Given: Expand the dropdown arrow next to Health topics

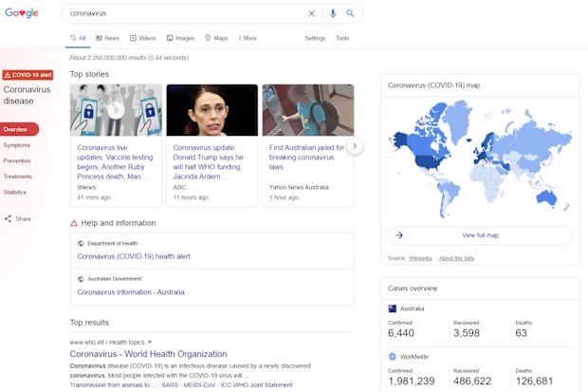Looking at the screenshot, I should pos(150,342).
